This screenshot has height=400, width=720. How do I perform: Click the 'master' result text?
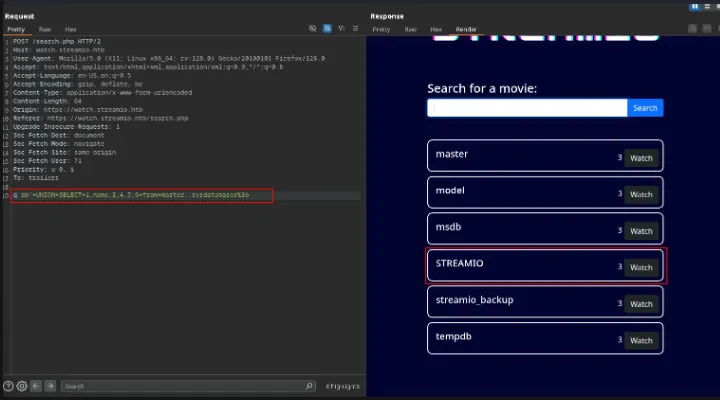tap(452, 154)
